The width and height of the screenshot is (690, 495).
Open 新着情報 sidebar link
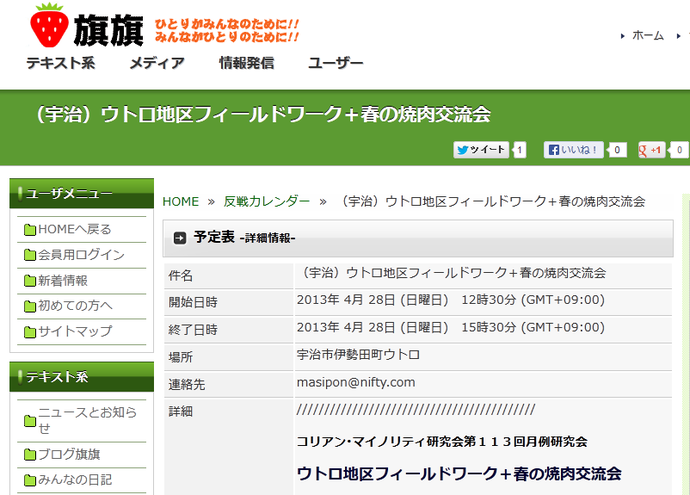coord(62,280)
